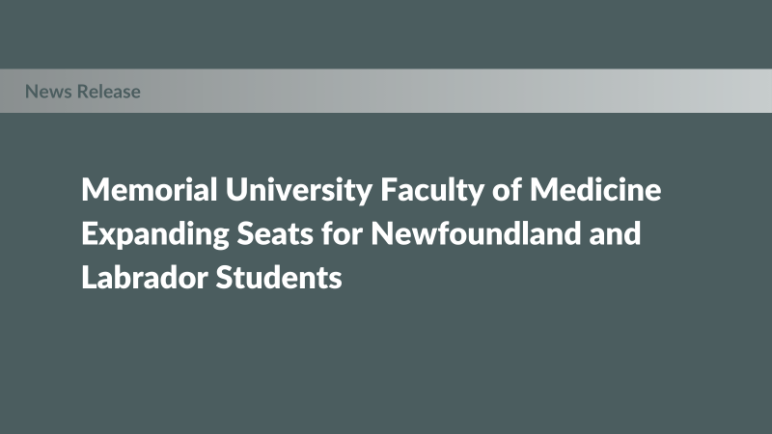Select the word Expanding in the headline
The image size is (772, 434).
(x=155, y=235)
